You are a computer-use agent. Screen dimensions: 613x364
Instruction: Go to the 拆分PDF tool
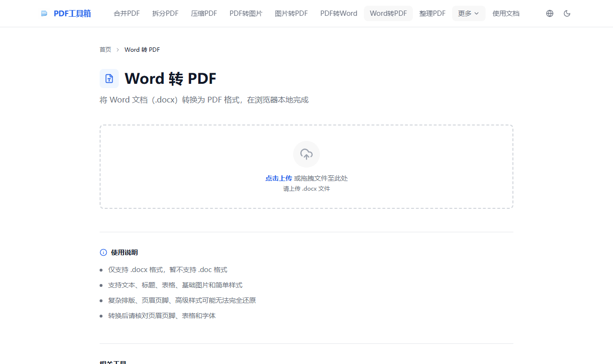(x=165, y=13)
